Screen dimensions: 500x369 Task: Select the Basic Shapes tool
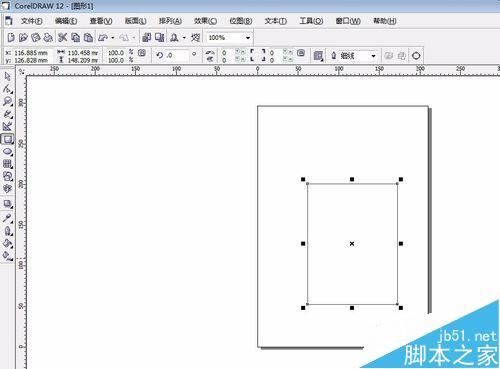click(7, 176)
